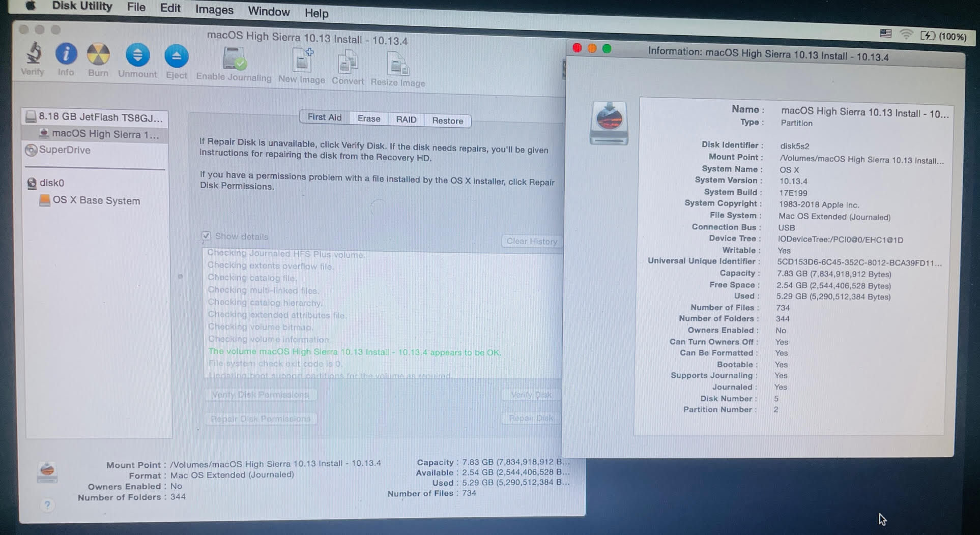
Task: Click the Information window Capacity value 7.83 GB
Action: tap(834, 274)
